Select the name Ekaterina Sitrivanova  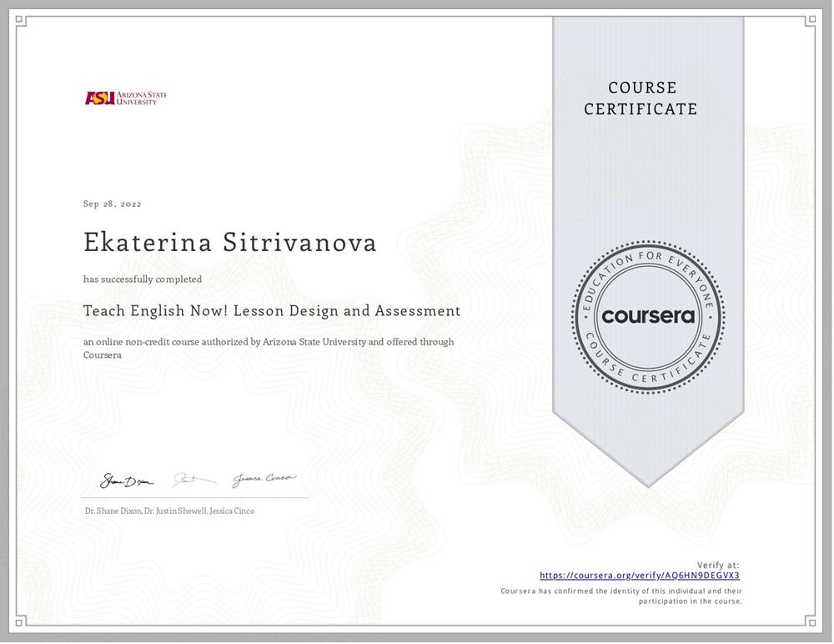(x=230, y=242)
